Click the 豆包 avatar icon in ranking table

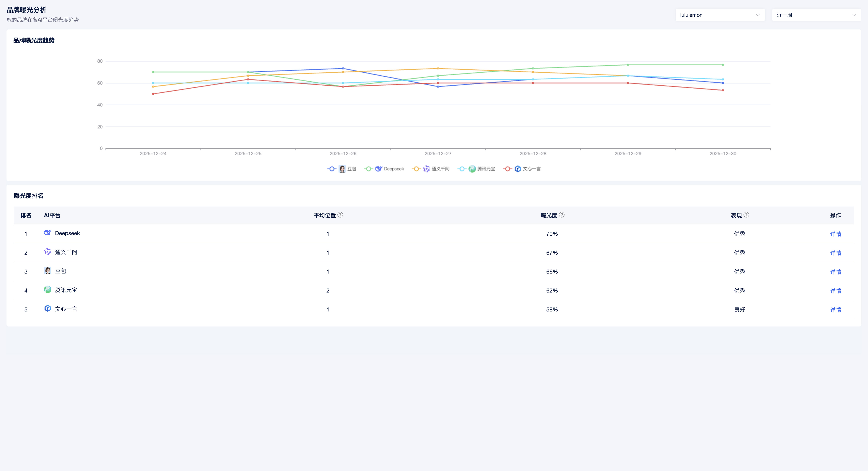point(47,270)
